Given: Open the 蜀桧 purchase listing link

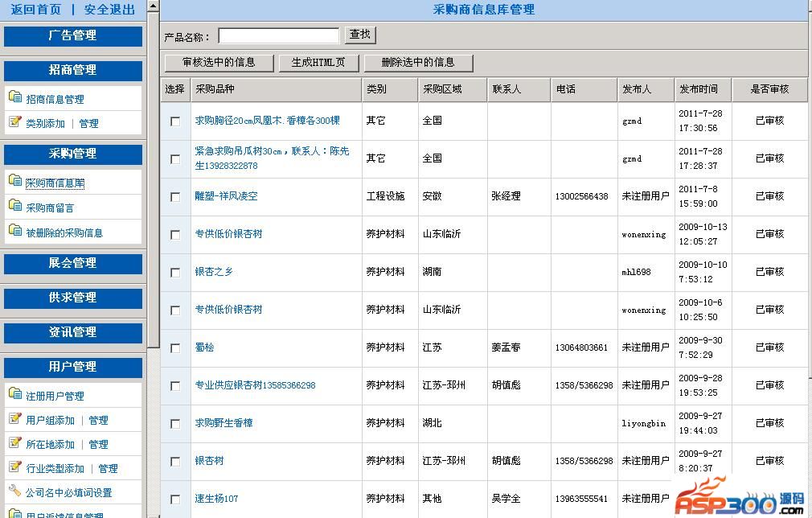Looking at the screenshot, I should click(204, 347).
